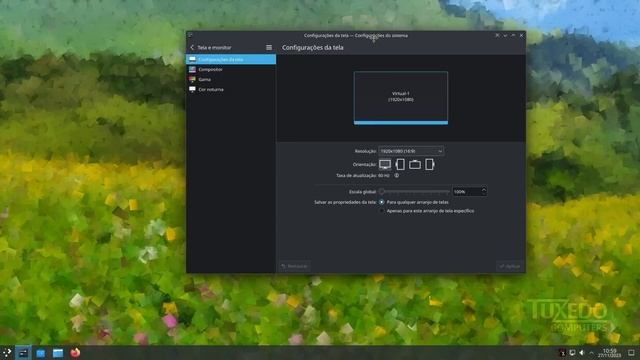Click the refresh rate info icon

[396, 176]
